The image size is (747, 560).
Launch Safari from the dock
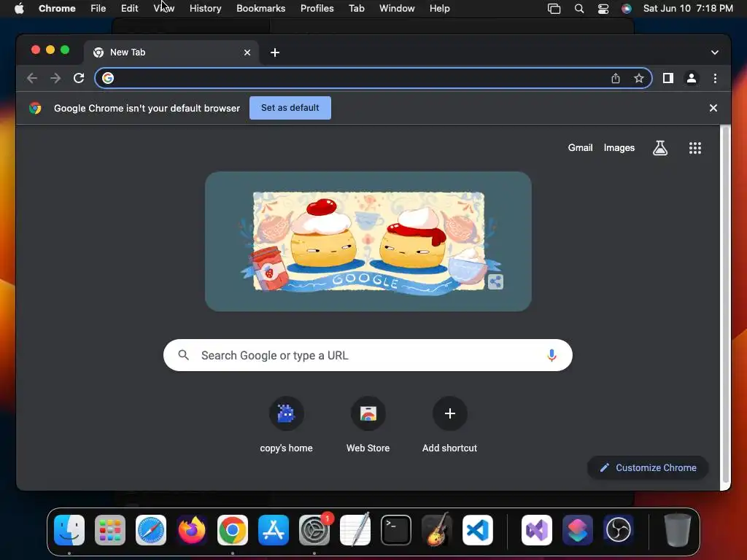click(151, 530)
